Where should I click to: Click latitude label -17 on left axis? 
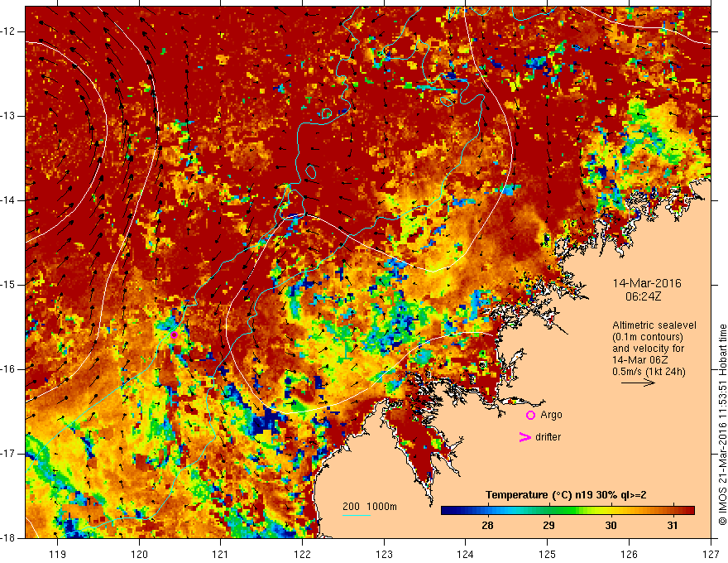click(8, 454)
